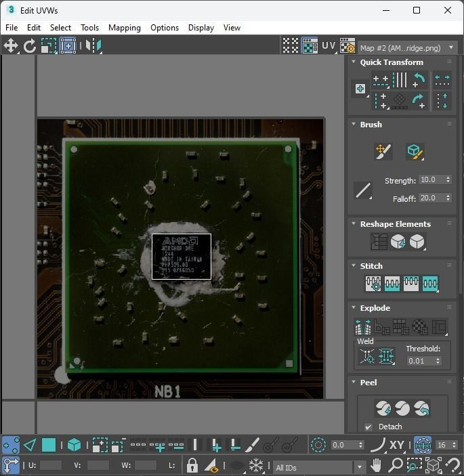Open the Mapping menu
464x476 pixels.
(125, 28)
